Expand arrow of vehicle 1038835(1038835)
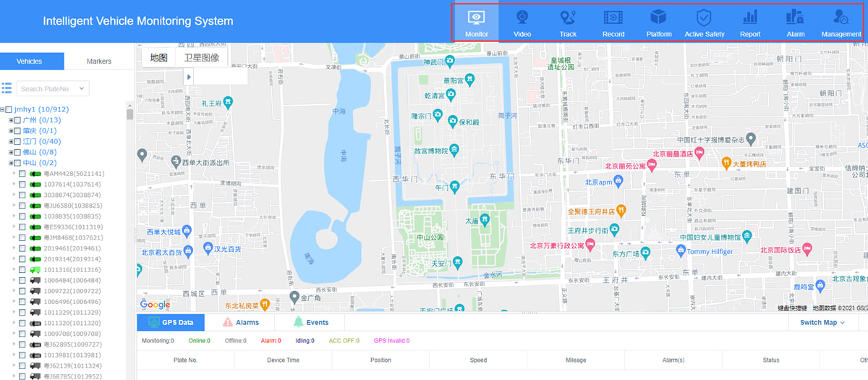Image resolution: width=868 pixels, height=380 pixels. coord(14,216)
